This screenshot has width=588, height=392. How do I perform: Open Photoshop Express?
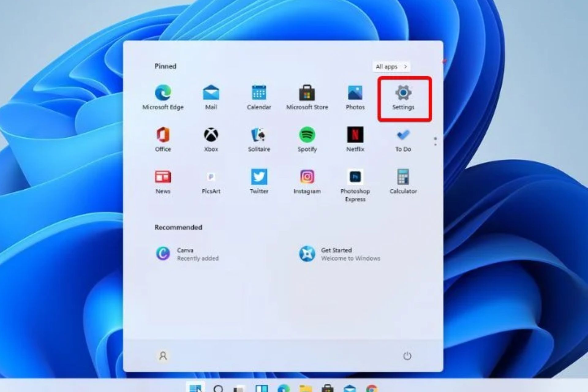[x=355, y=185]
